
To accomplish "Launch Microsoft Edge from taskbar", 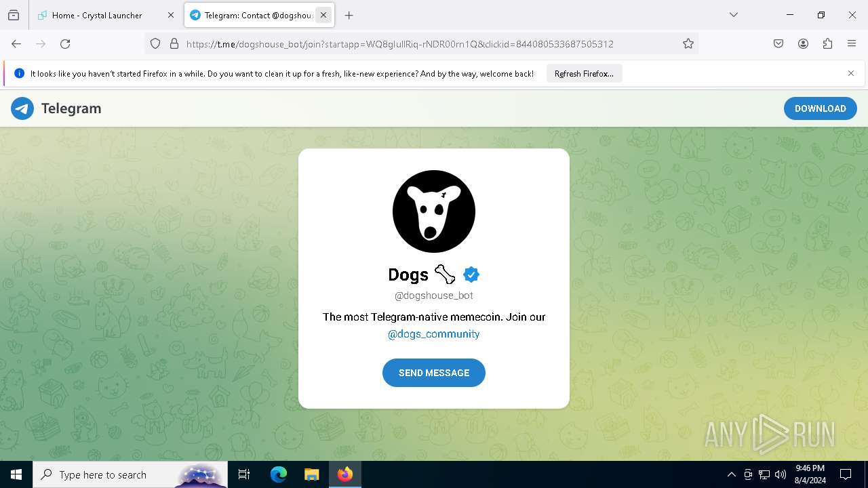I will 279,474.
